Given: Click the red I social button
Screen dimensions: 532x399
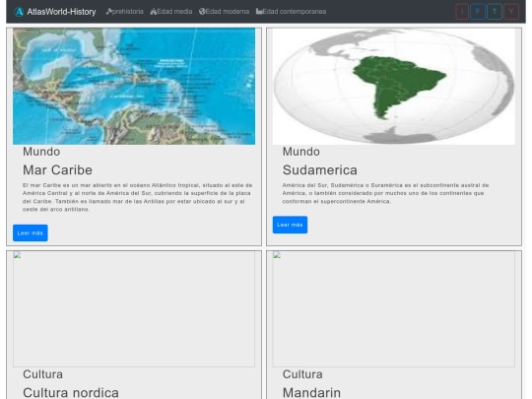Looking at the screenshot, I should [x=462, y=12].
